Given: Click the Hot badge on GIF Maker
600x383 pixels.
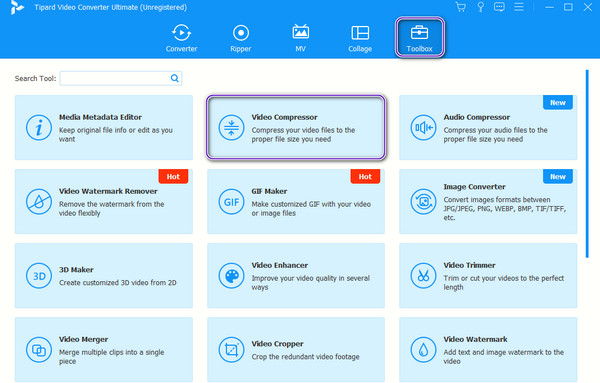Looking at the screenshot, I should click(365, 176).
